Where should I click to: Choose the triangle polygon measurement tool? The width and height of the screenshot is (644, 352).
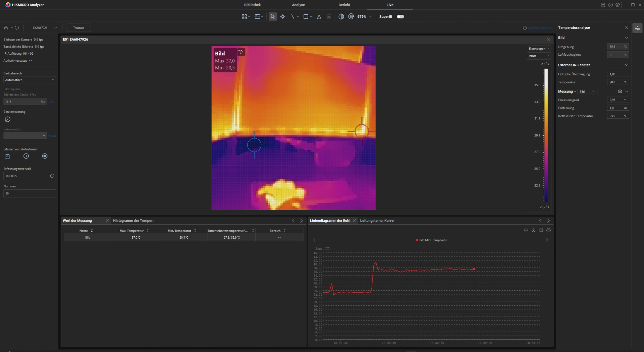pos(319,17)
